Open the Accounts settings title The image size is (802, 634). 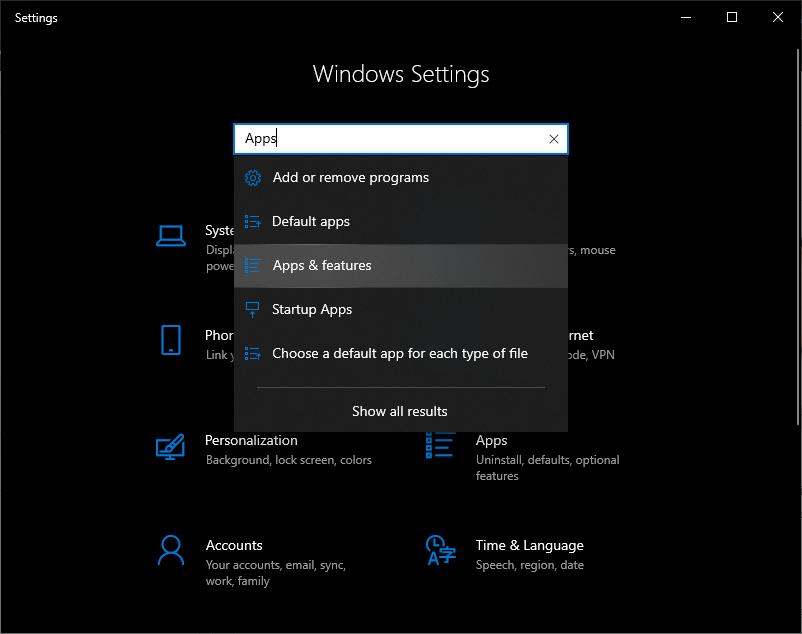234,546
